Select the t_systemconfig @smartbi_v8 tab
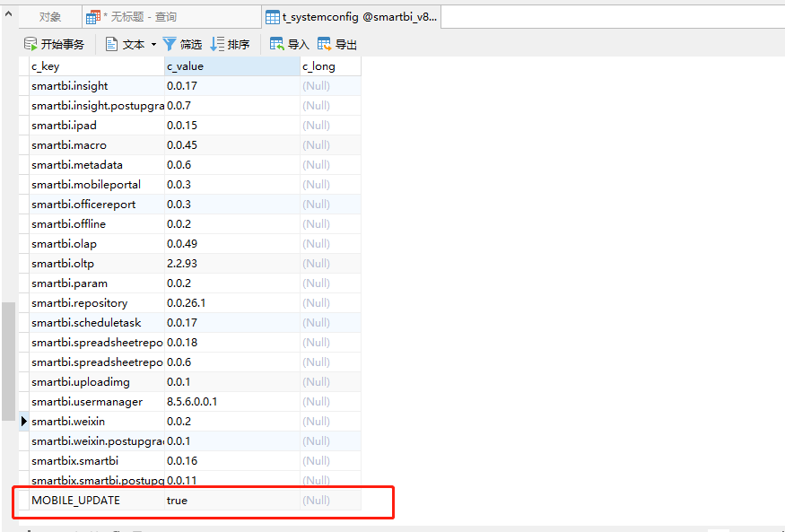This screenshot has width=785, height=532. (x=352, y=17)
